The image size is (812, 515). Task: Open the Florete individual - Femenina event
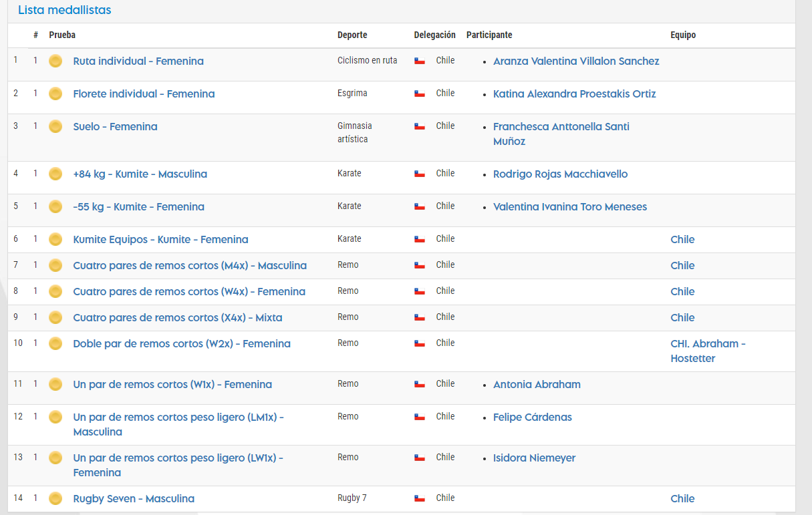coord(144,94)
